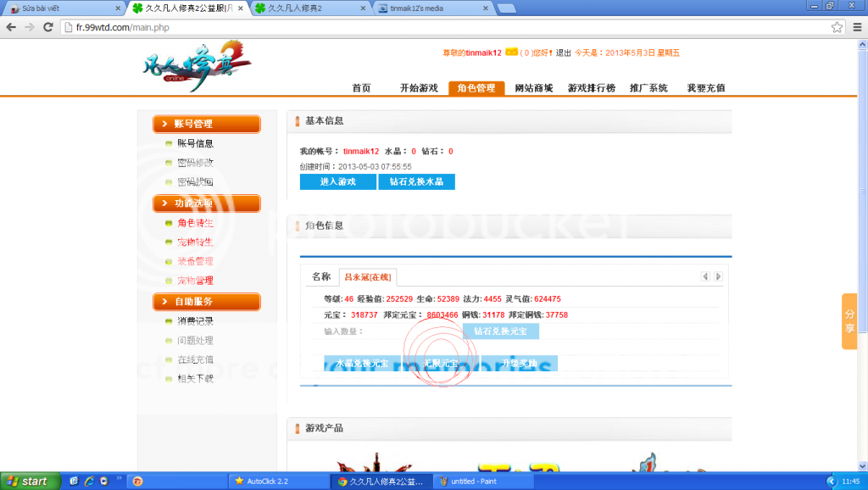Screen dimensions: 868x490
Task: Focus the 输入数量 quantity input field
Action: [413, 331]
